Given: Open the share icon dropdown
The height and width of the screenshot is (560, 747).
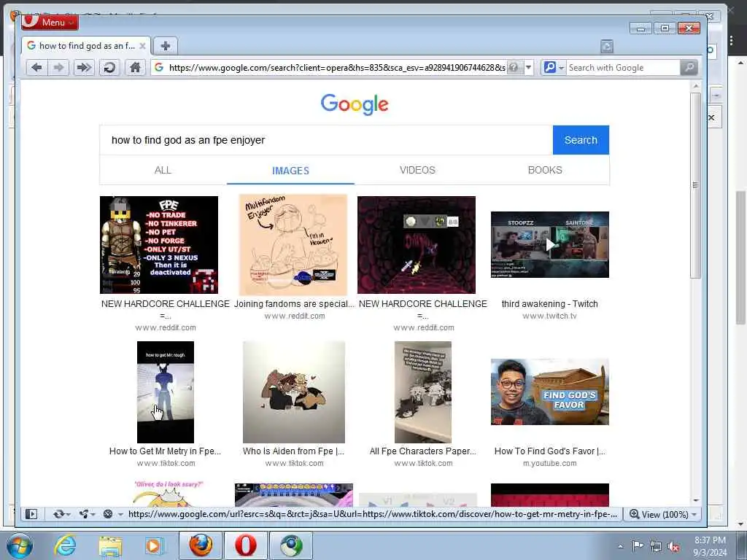Looking at the screenshot, I should tap(88, 514).
